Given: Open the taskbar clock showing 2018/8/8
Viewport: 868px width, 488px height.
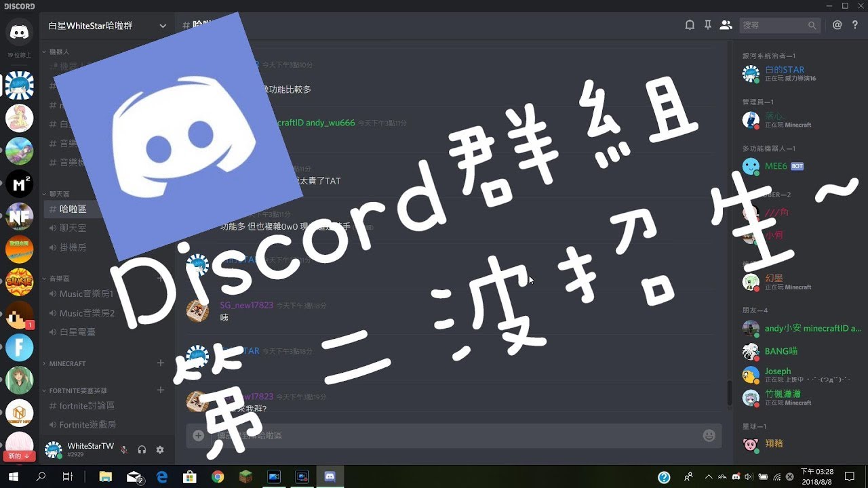Looking at the screenshot, I should pos(817,477).
